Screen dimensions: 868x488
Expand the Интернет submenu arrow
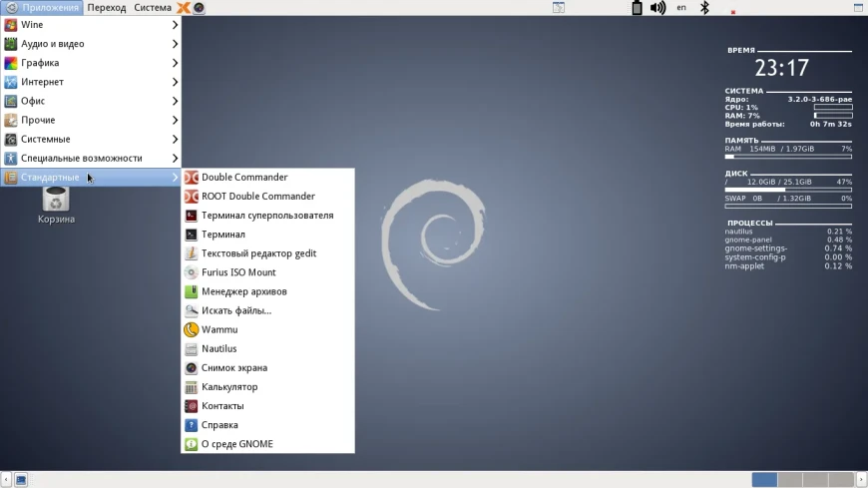coord(175,82)
